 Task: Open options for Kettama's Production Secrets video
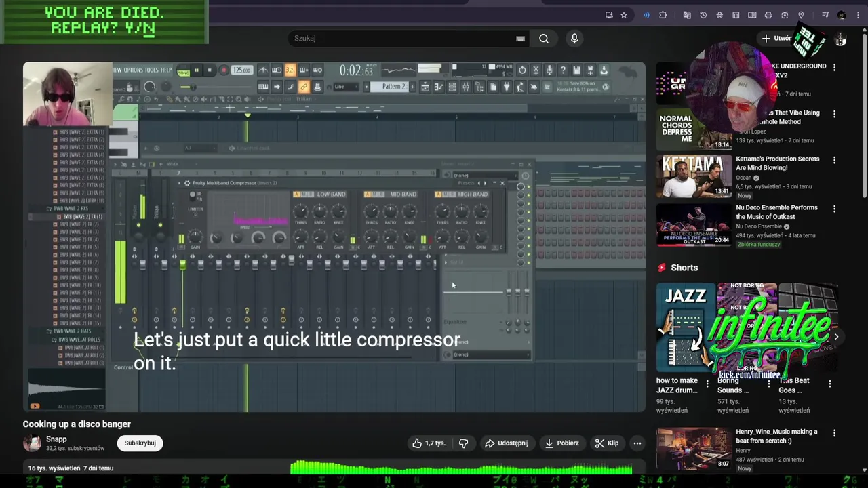[834, 161]
